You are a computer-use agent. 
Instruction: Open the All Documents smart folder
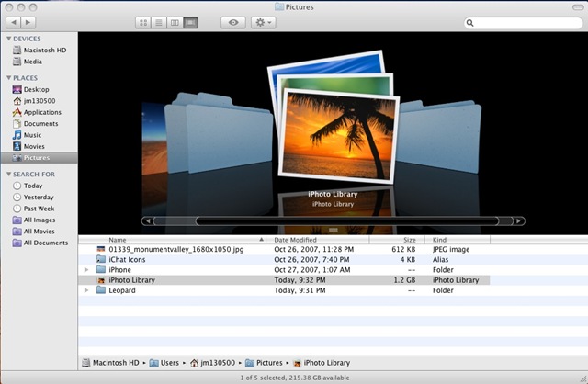(40, 243)
